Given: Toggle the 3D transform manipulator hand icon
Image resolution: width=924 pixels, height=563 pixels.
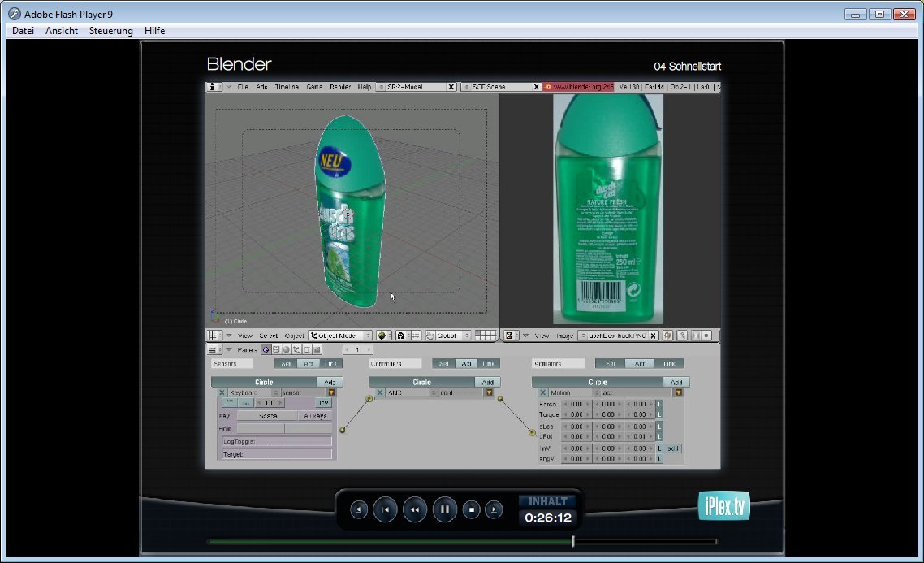Looking at the screenshot, I should (x=430, y=336).
